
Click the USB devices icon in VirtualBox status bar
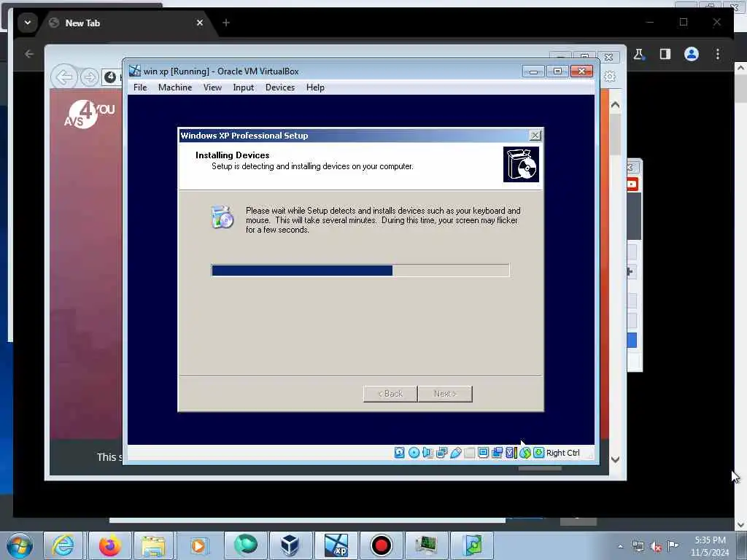coord(455,453)
